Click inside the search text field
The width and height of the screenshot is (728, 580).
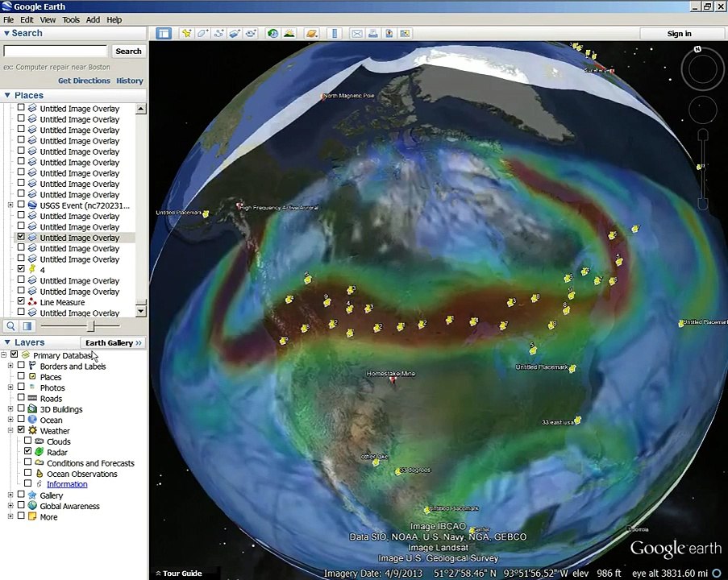click(x=56, y=51)
